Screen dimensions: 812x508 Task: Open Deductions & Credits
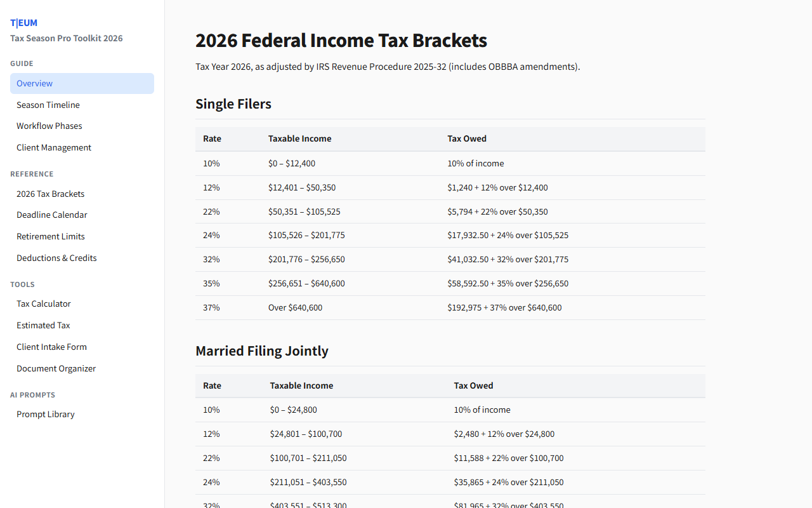(56, 258)
